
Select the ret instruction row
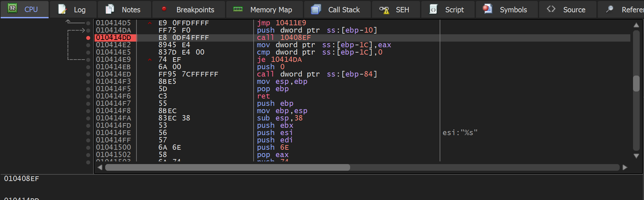263,97
